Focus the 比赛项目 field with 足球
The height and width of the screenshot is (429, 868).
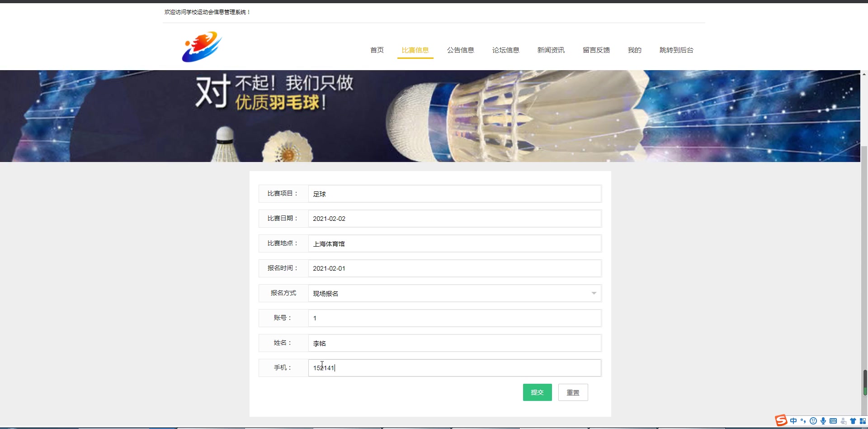[455, 194]
